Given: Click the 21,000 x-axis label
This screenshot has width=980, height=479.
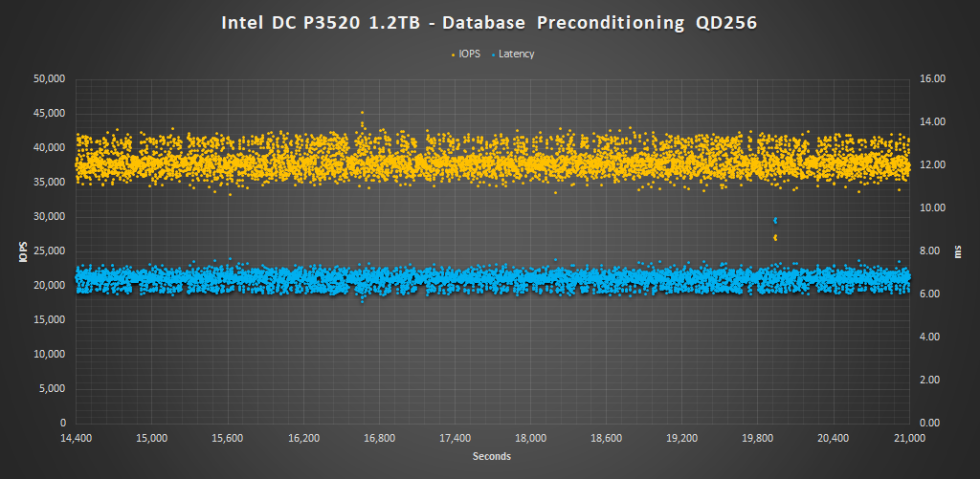Looking at the screenshot, I should pyautogui.click(x=909, y=439).
